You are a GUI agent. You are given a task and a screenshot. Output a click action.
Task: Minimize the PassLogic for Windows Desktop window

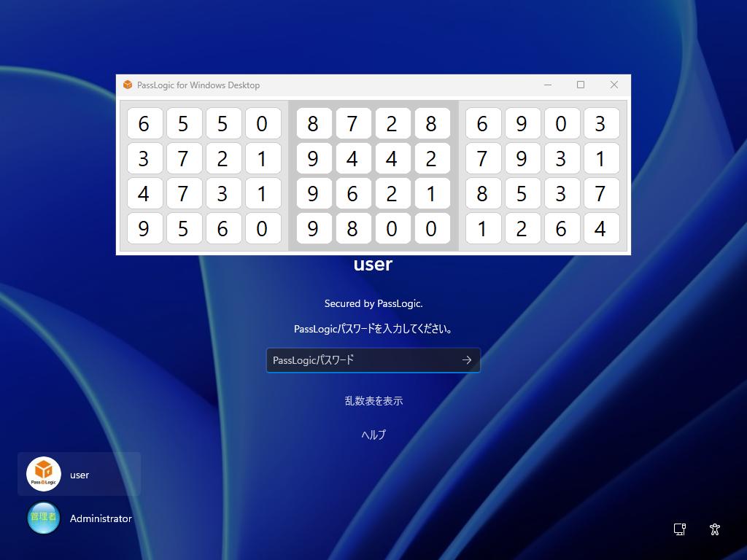tap(548, 85)
